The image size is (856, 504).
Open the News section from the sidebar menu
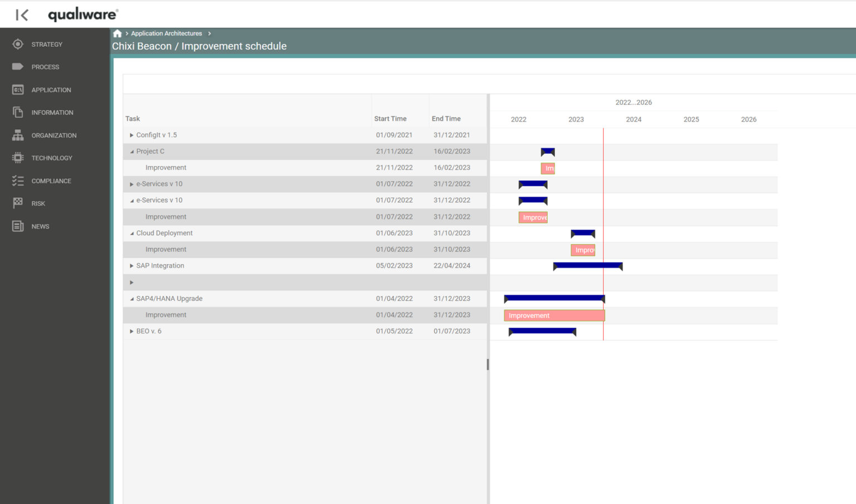point(17,226)
